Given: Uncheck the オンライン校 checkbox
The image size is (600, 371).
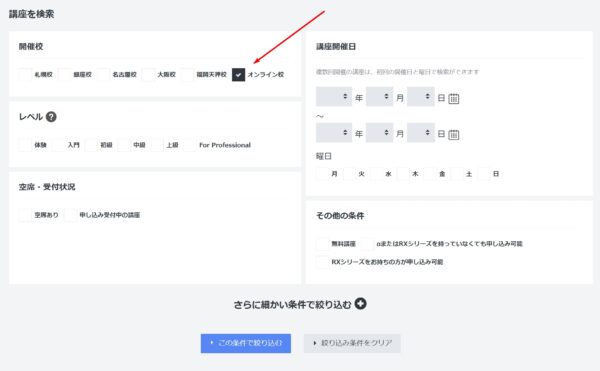Looking at the screenshot, I should (x=238, y=75).
